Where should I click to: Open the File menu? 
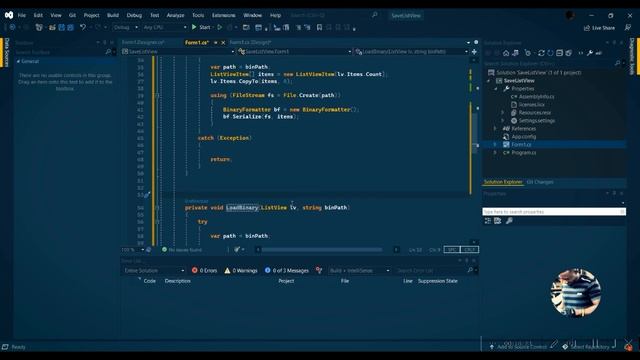click(x=22, y=15)
